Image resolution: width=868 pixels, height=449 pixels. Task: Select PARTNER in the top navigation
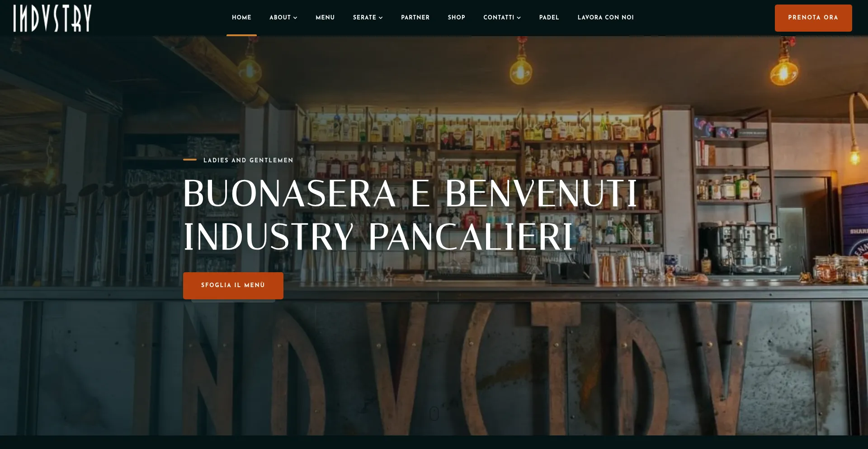[x=415, y=18]
